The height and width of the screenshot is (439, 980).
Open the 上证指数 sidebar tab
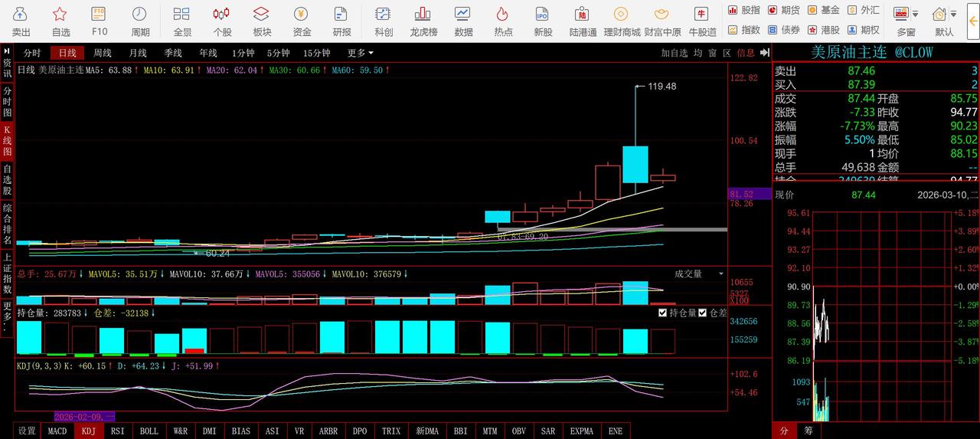(x=7, y=274)
